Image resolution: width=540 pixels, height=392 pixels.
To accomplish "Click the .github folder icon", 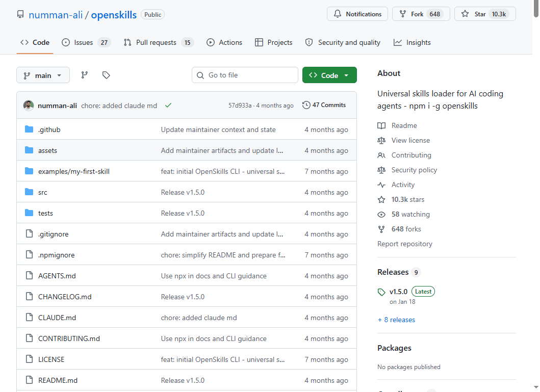I will (x=29, y=129).
